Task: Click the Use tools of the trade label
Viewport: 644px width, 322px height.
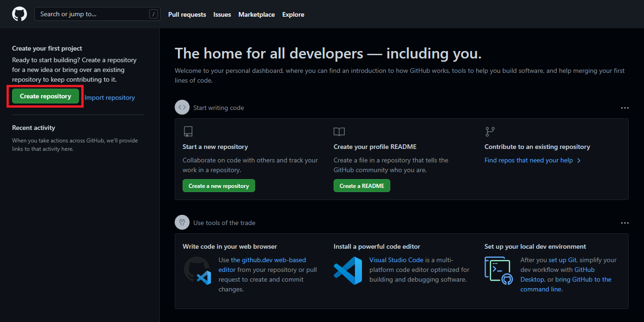Action: (x=224, y=223)
